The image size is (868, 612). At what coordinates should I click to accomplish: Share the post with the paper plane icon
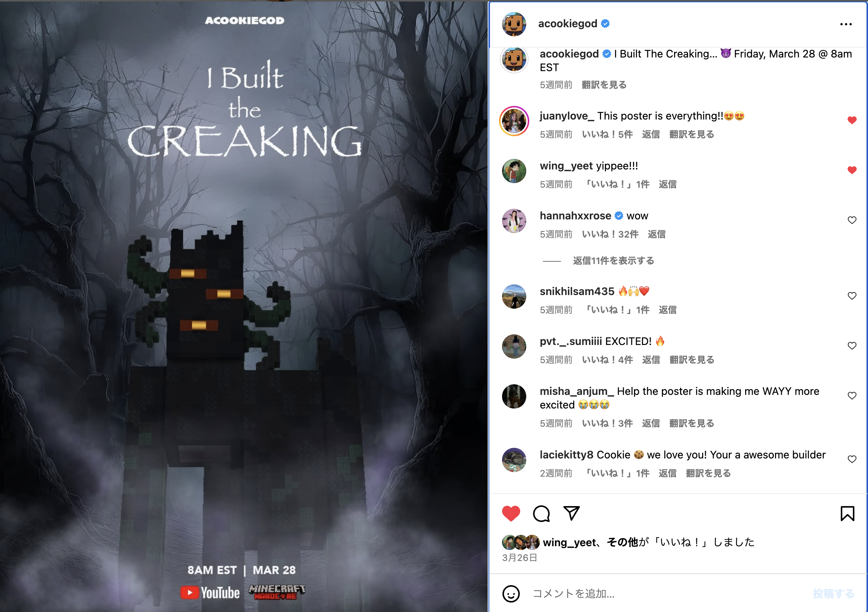[x=571, y=513]
